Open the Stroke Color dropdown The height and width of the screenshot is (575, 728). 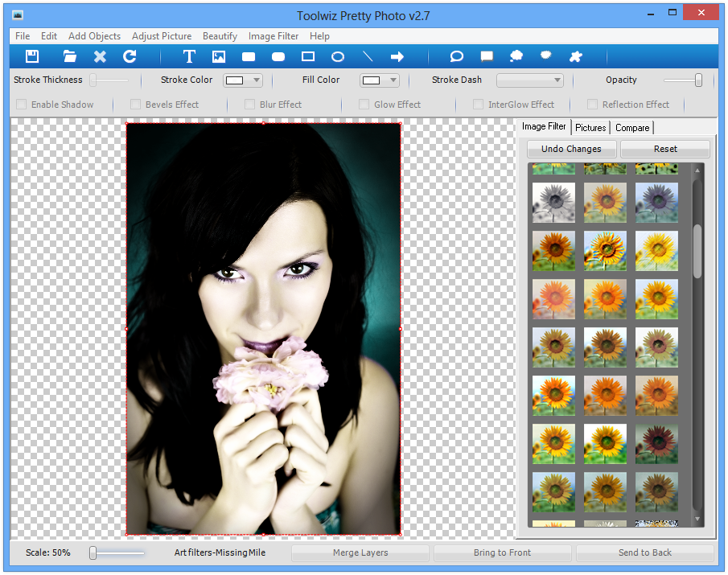244,80
